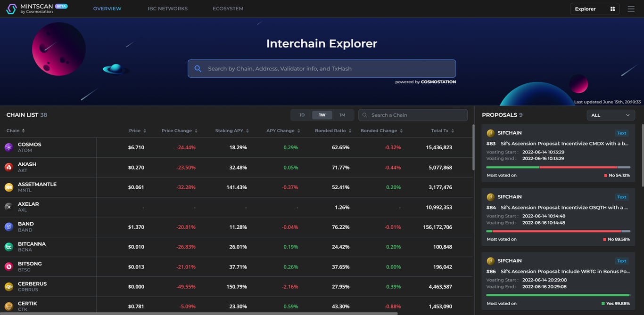Click AssetMantle staking APY 141.43%
The width and height of the screenshot is (644, 315).
(237, 187)
